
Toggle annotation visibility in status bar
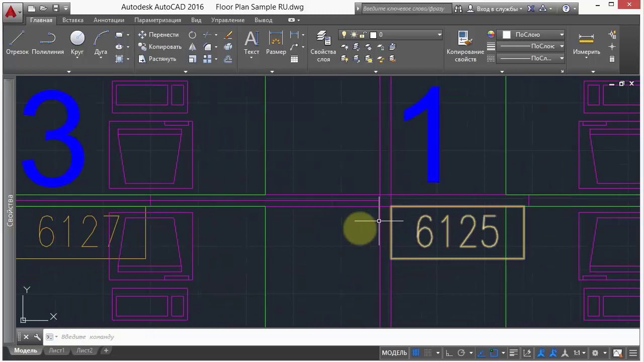pos(541,353)
